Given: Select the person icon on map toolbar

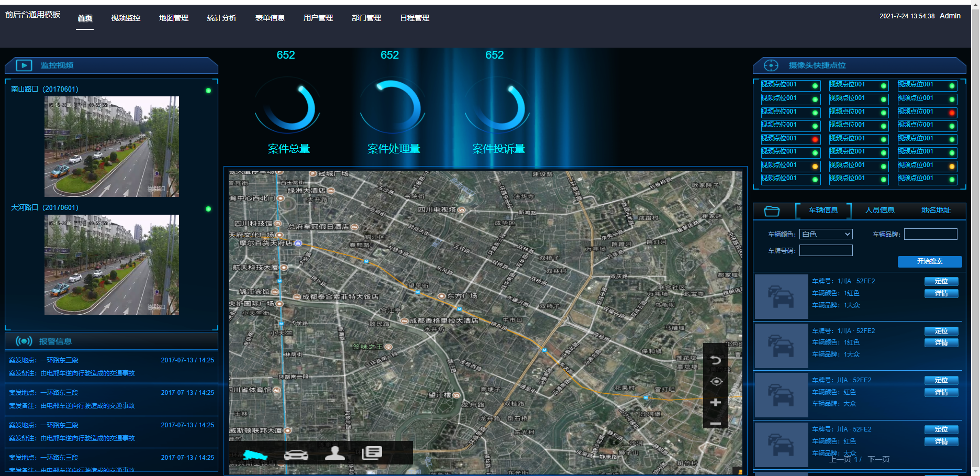Looking at the screenshot, I should pyautogui.click(x=335, y=453).
